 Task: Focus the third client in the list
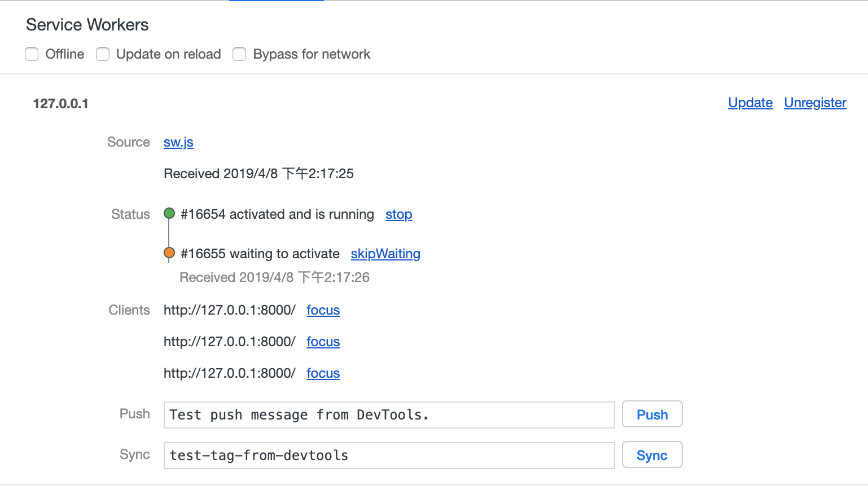click(x=323, y=373)
